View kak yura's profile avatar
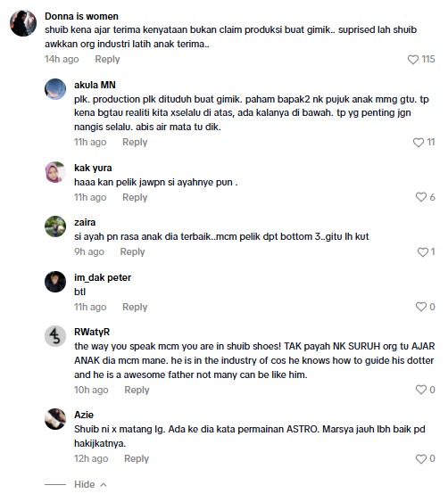The image size is (448, 502). [x=55, y=172]
